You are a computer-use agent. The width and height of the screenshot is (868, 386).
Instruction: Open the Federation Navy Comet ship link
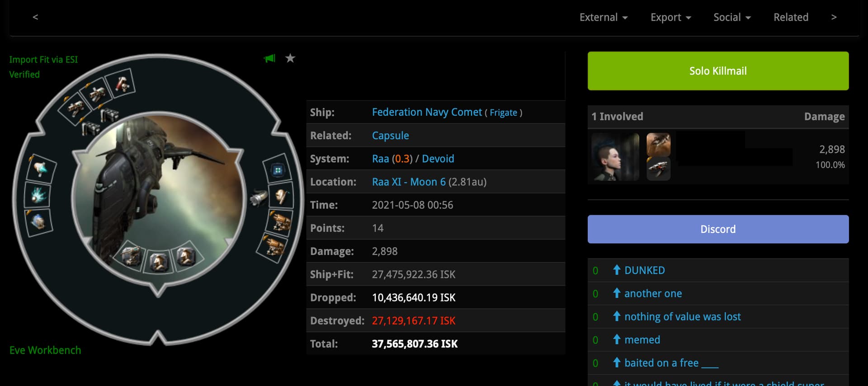tap(427, 112)
